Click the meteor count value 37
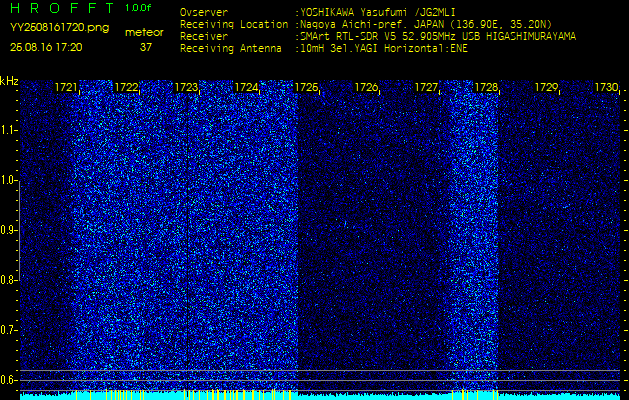This screenshot has height=400, width=629. [146, 47]
